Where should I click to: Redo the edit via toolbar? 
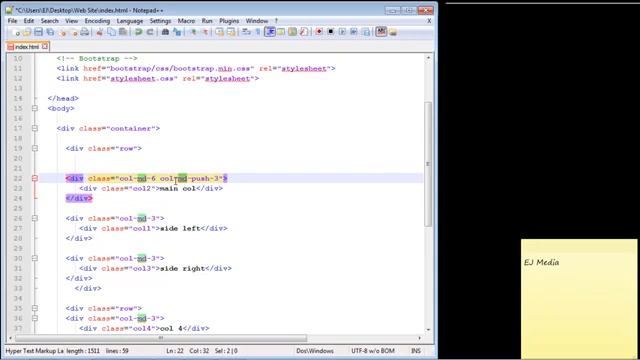pos(150,32)
